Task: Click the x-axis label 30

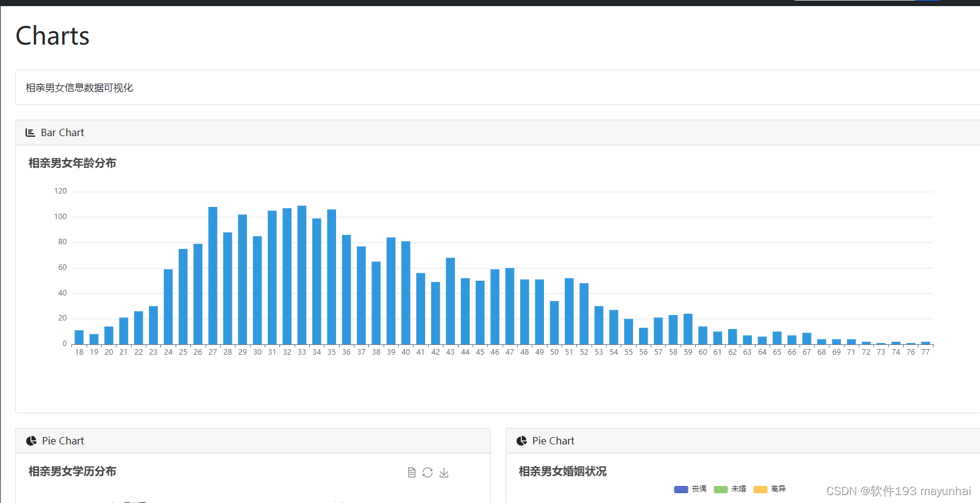Action: point(257,352)
